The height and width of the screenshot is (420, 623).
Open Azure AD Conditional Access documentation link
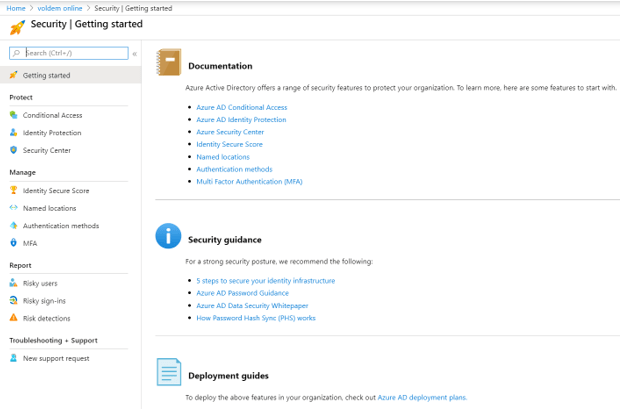point(241,107)
